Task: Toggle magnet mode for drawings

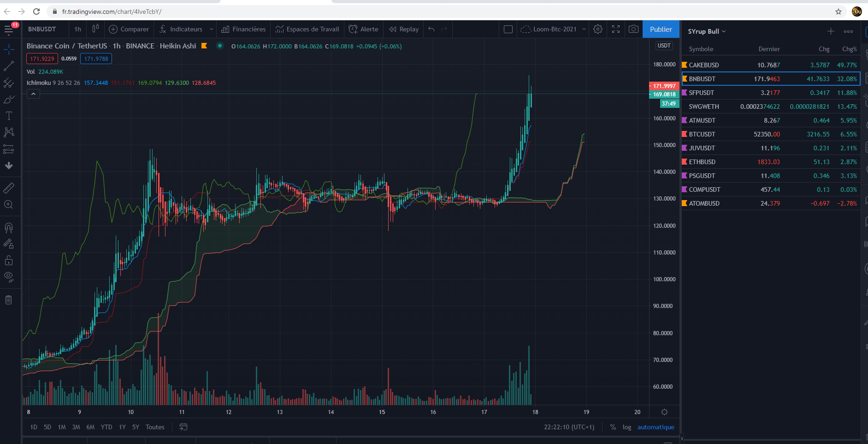Action: [9, 227]
